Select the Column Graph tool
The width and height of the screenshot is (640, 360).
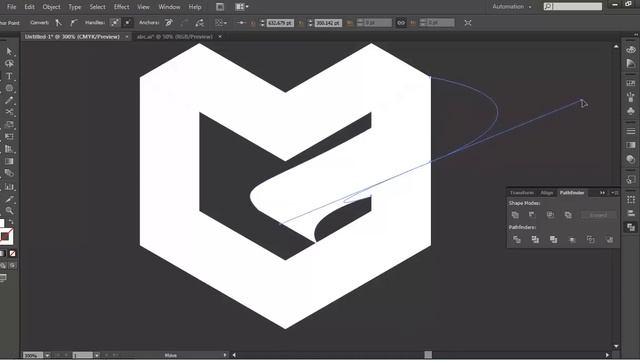(9, 187)
